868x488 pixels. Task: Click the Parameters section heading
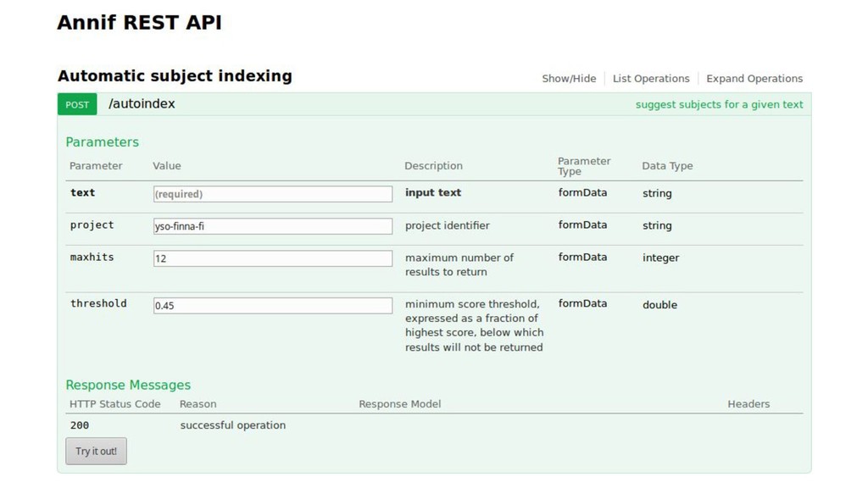tap(102, 142)
